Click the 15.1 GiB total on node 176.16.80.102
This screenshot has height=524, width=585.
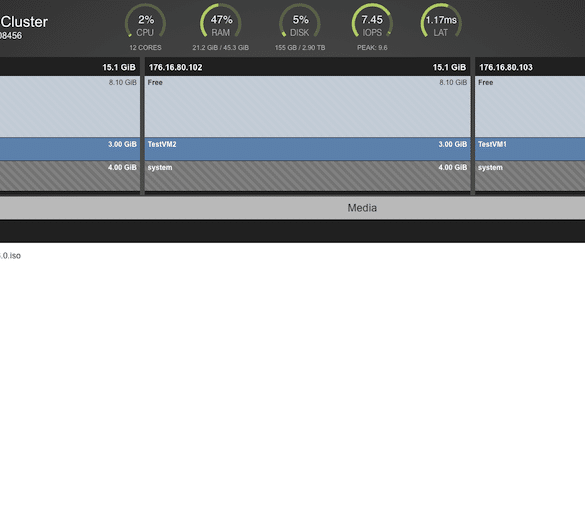coord(449,67)
